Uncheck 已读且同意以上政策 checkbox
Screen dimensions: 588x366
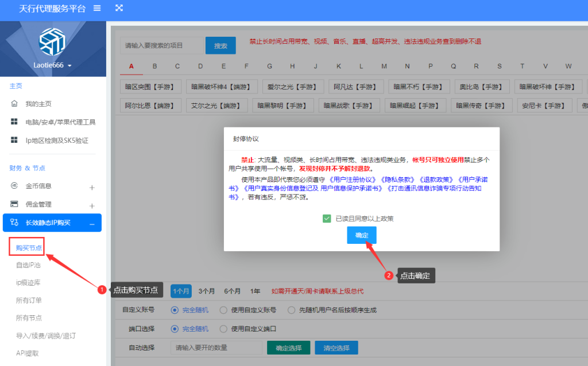[x=327, y=219]
